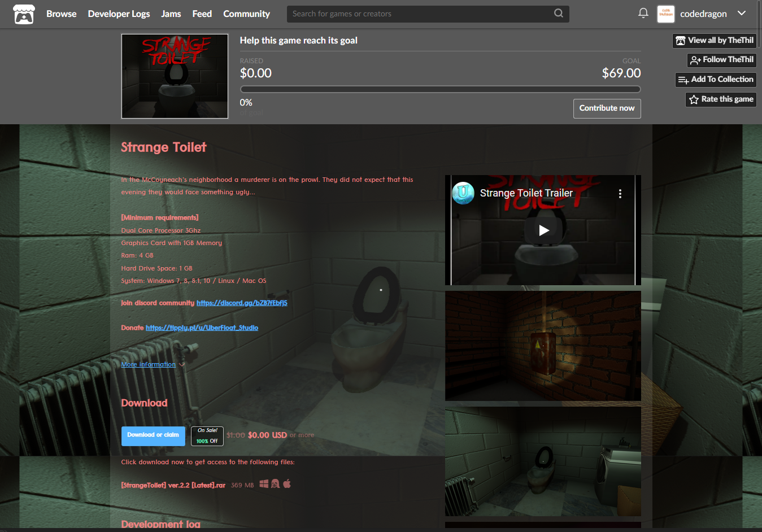Add game To Collection
Screen dimensions: 762x532
(716, 80)
